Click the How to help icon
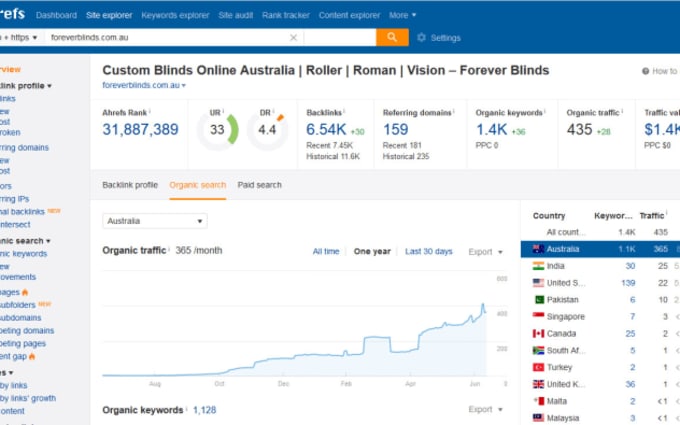The image size is (680, 425). pyautogui.click(x=645, y=71)
